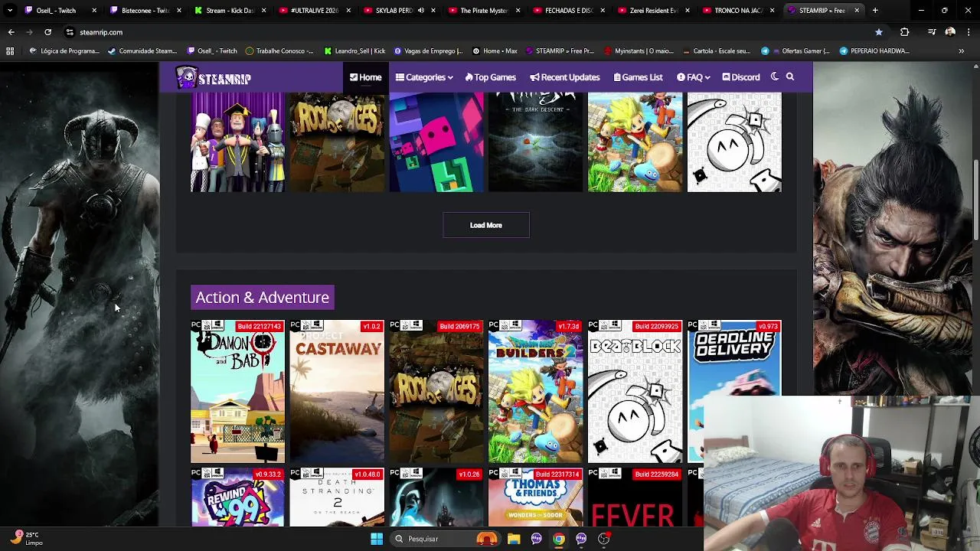Click the Load More button
The height and width of the screenshot is (551, 980).
pos(486,225)
